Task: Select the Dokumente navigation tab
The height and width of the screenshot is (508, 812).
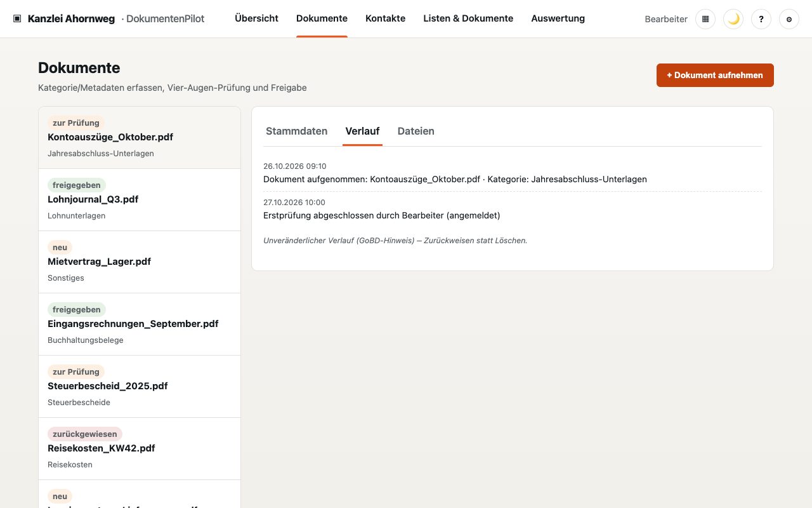Action: (322, 18)
